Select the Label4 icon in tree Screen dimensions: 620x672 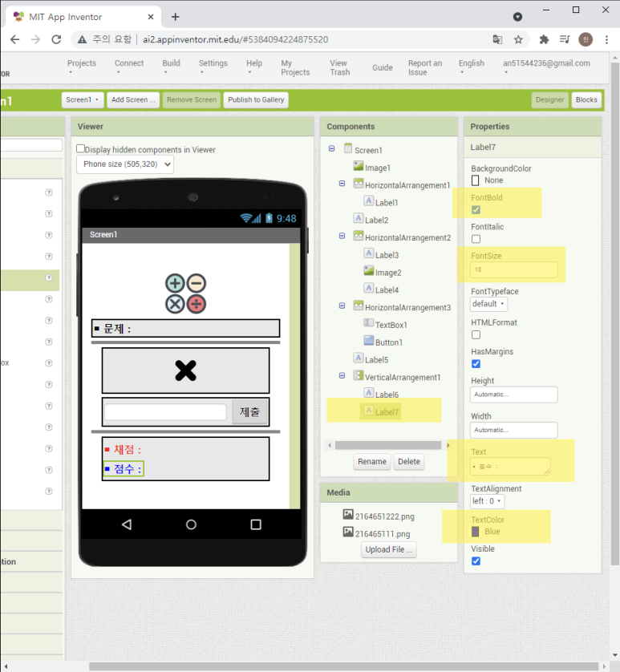369,288
